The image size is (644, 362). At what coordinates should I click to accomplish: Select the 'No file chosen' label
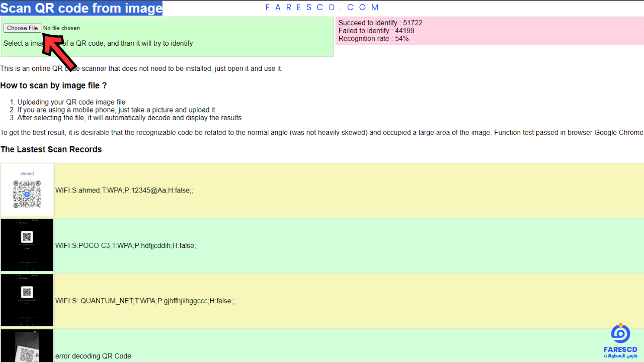[61, 28]
